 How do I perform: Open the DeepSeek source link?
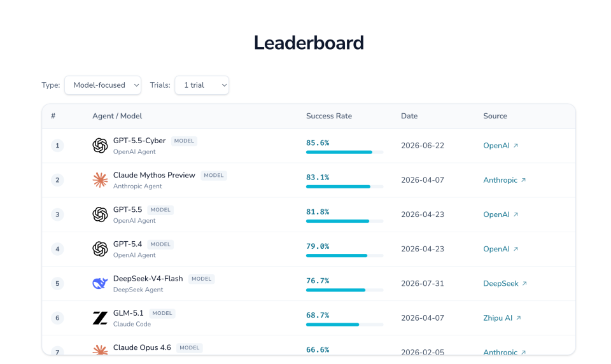click(x=505, y=283)
